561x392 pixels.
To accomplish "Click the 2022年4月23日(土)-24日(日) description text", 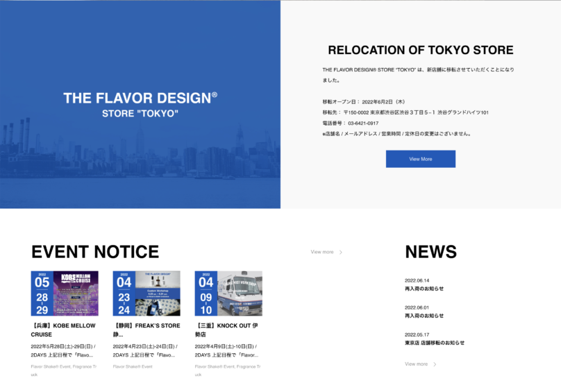I will pyautogui.click(x=145, y=350).
